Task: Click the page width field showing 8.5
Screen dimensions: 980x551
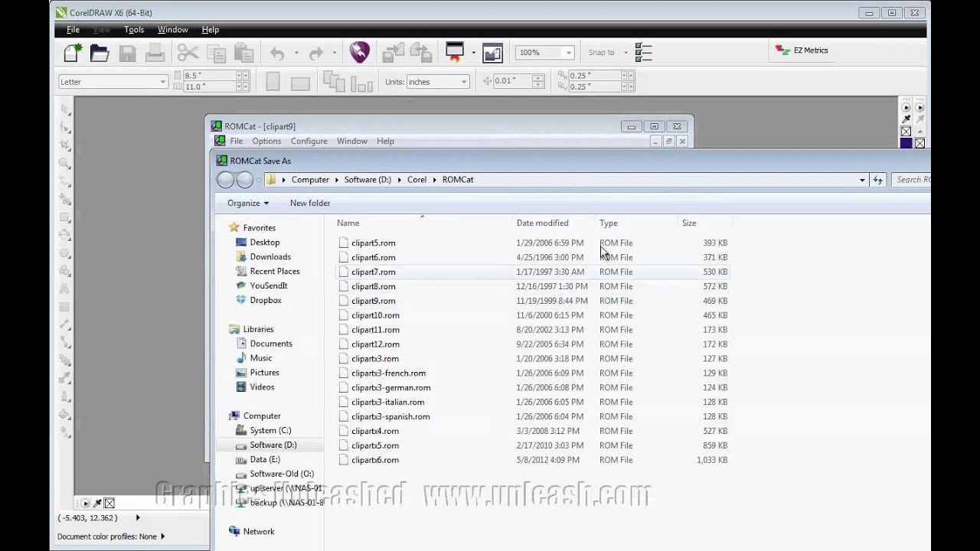Action: [209, 76]
